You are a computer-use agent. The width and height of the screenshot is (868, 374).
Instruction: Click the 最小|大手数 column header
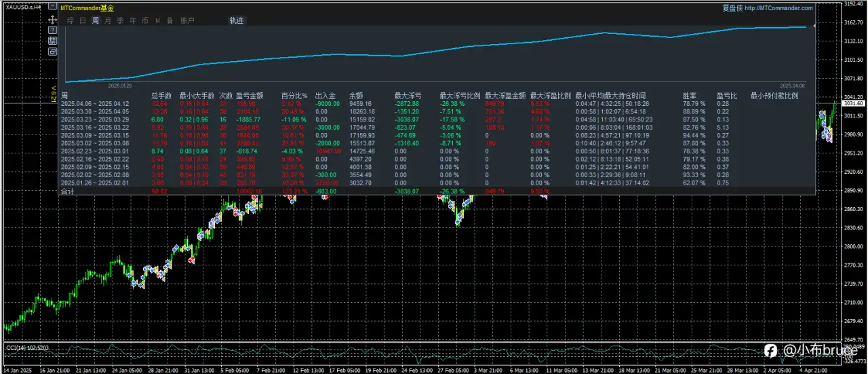[x=197, y=96]
